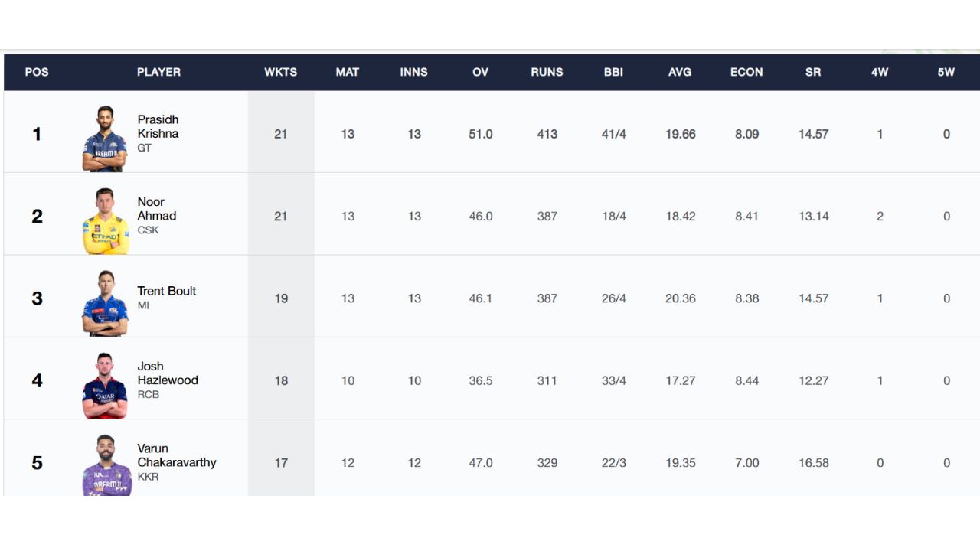Screen dimensions: 980x551
Task: Sort by the BBI column header
Action: (x=613, y=72)
